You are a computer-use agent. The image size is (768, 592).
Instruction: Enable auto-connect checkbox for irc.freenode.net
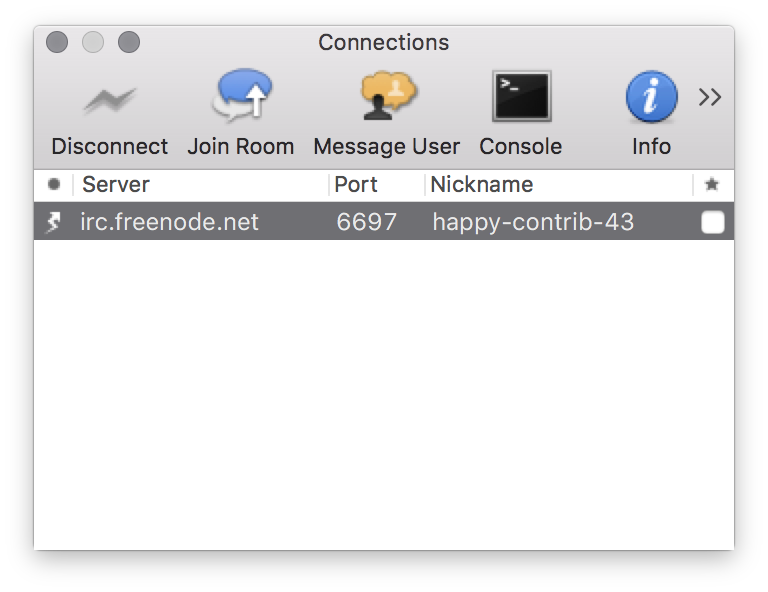click(712, 223)
